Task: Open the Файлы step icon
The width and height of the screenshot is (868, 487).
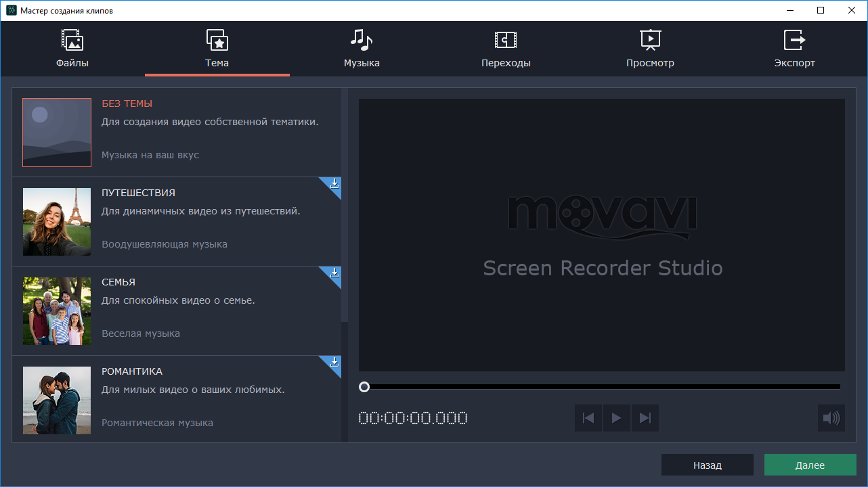Action: [72, 40]
